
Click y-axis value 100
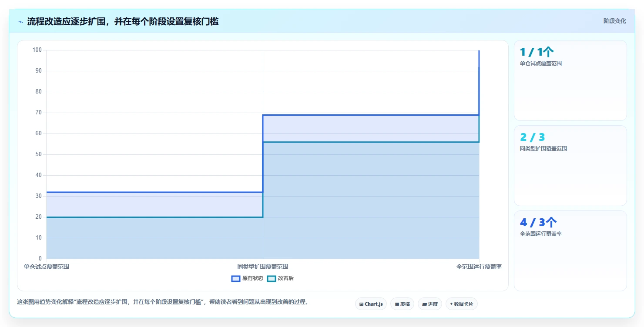(37, 50)
